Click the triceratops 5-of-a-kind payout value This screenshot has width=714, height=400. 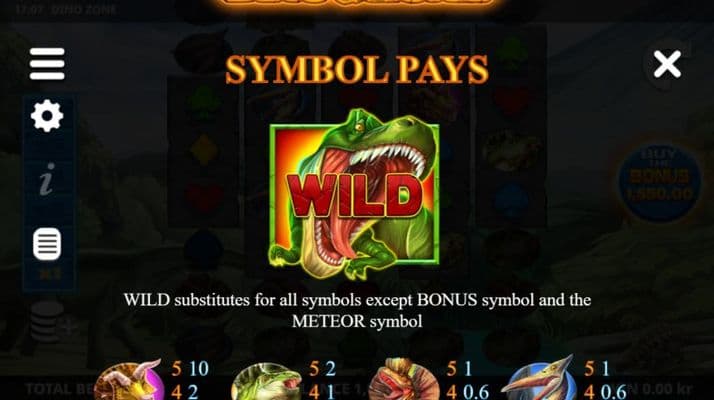point(199,369)
